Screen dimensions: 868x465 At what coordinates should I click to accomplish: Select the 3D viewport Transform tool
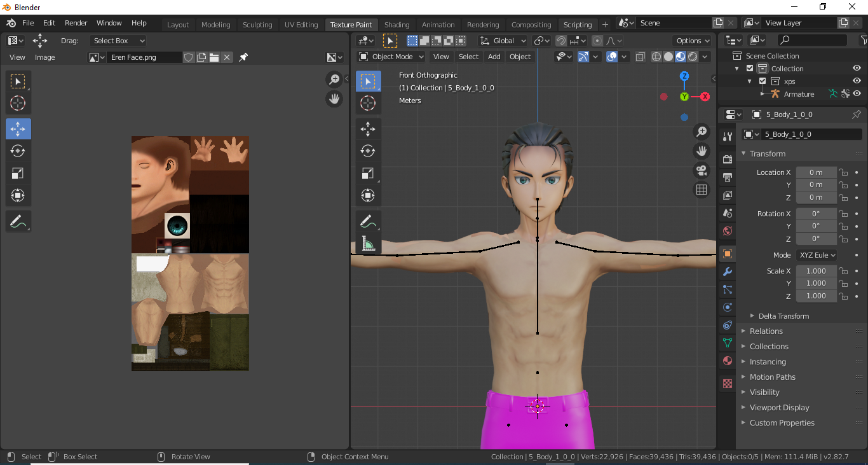[368, 195]
